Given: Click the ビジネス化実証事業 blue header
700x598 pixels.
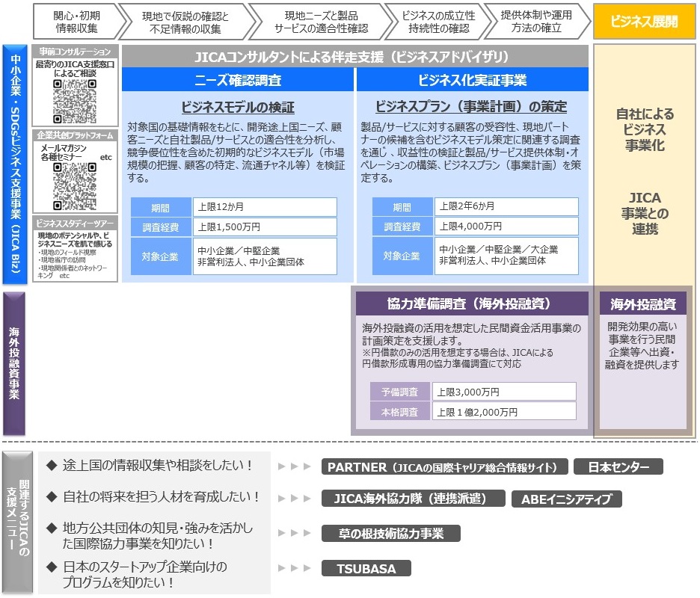Looking at the screenshot, I should [473, 80].
